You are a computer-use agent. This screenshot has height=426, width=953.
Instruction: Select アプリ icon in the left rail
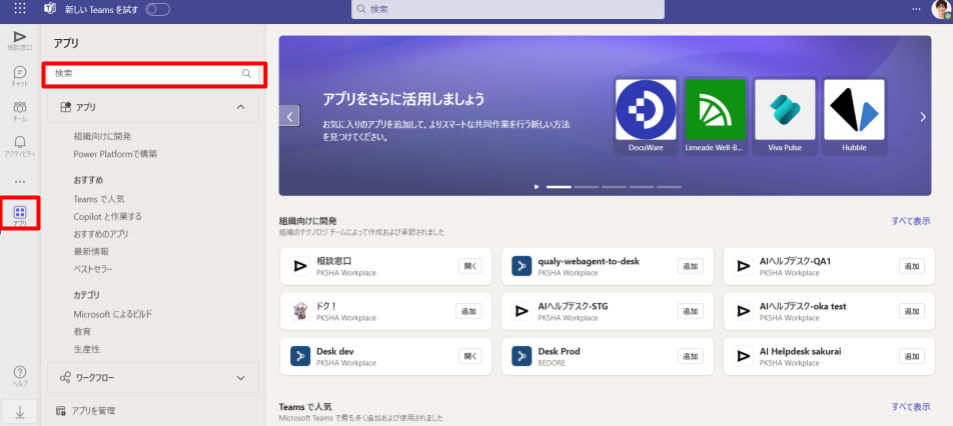pyautogui.click(x=19, y=215)
